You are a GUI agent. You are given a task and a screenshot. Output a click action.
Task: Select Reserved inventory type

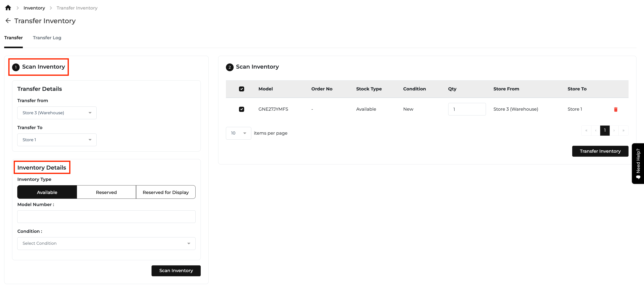(106, 192)
